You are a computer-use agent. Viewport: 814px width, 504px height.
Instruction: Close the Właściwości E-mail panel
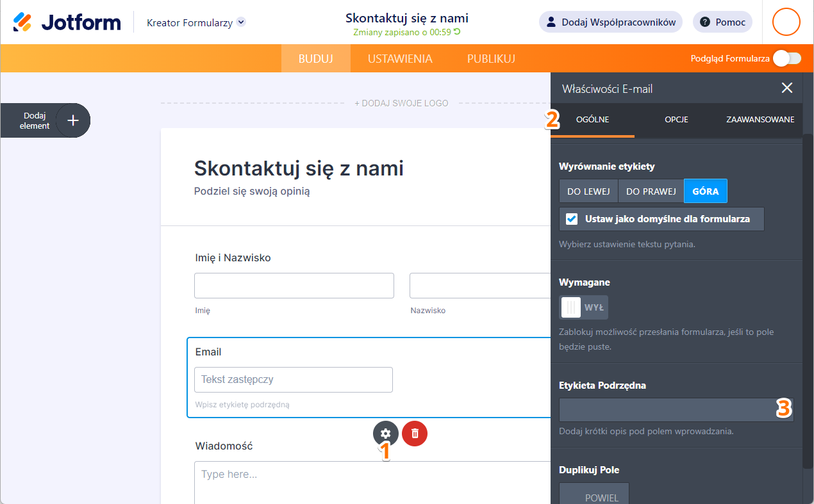(787, 88)
